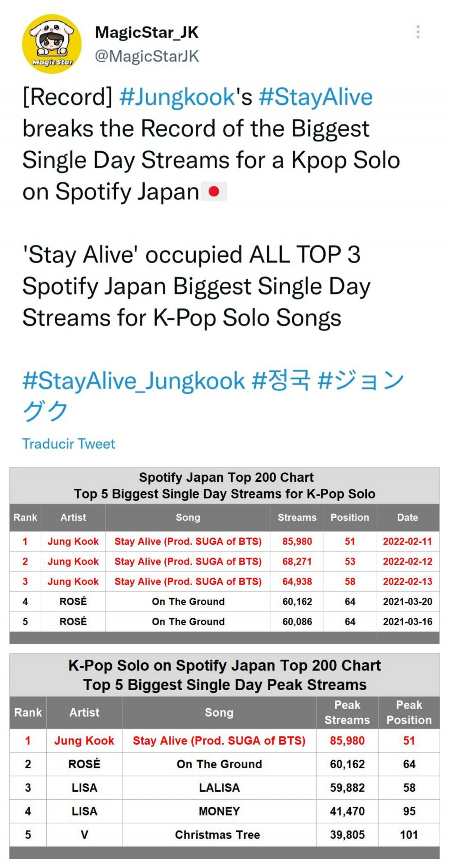
Task: Click the V Christmas Tree row
Action: (224, 835)
